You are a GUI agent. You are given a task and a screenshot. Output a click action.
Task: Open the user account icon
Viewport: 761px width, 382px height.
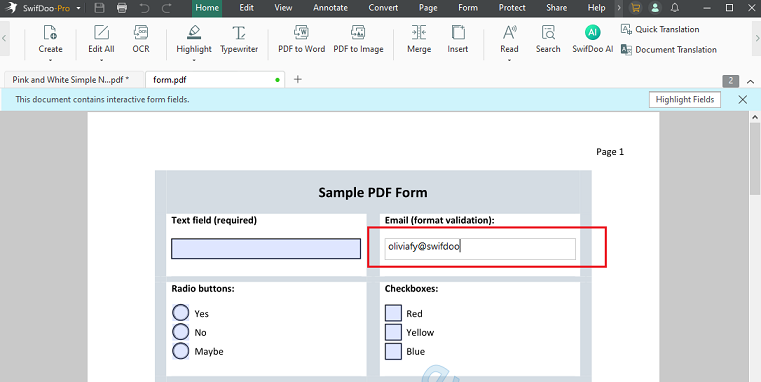click(x=655, y=8)
